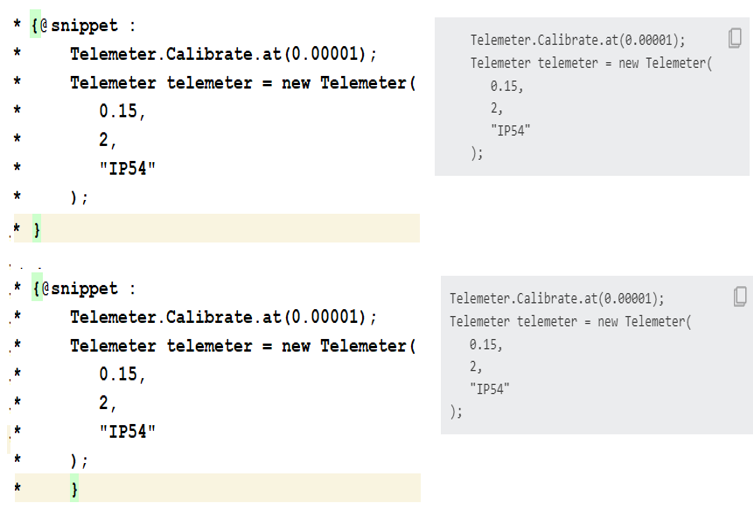Place cursor on "2," argument in first editor snippet
The height and width of the screenshot is (508, 753).
[x=108, y=140]
